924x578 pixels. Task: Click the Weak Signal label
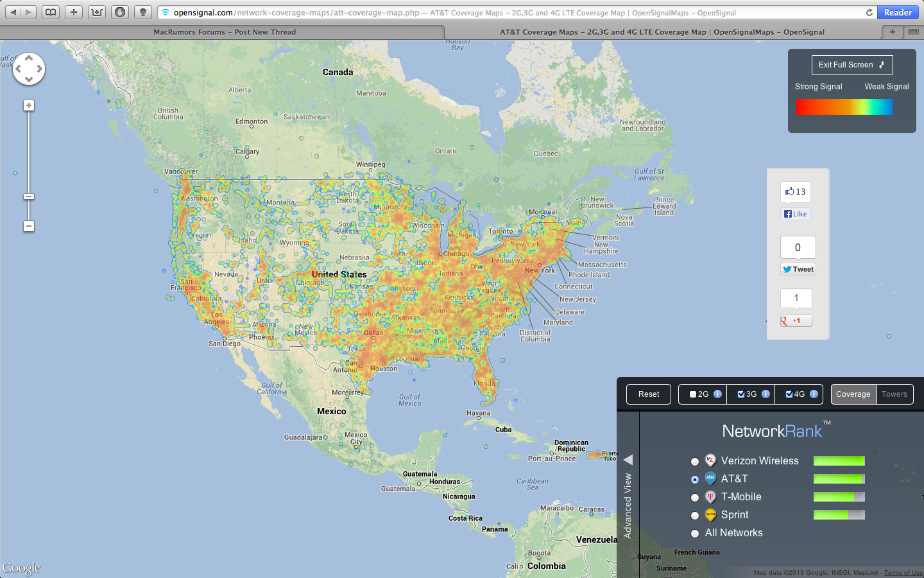click(887, 87)
